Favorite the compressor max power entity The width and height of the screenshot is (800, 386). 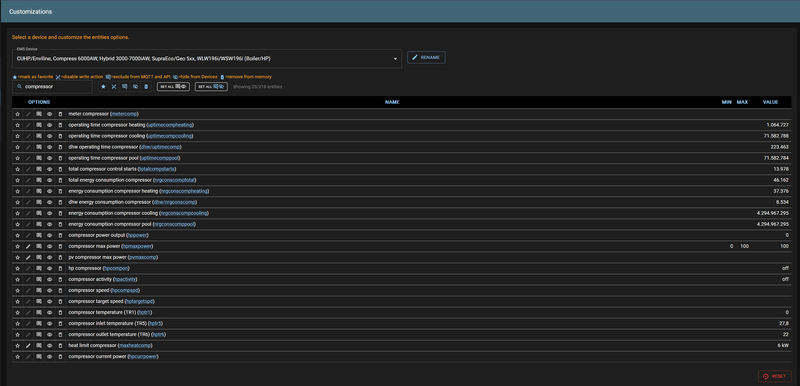17,246
